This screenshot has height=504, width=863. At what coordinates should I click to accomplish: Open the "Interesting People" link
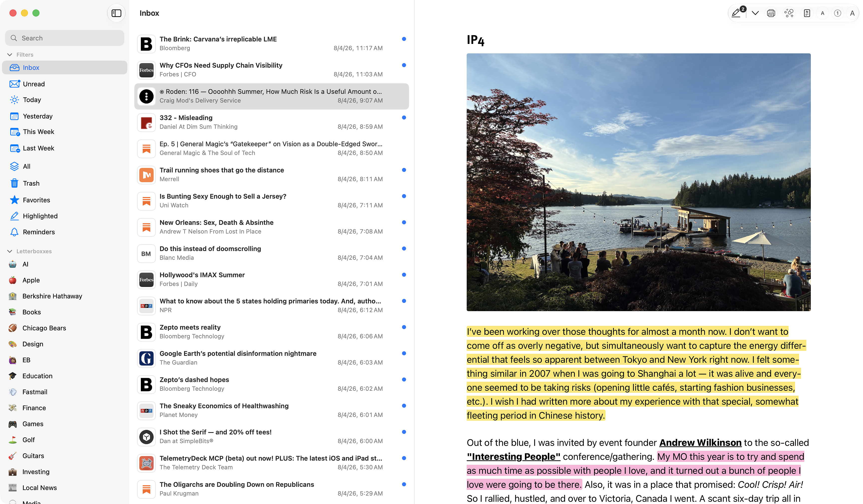point(513,457)
